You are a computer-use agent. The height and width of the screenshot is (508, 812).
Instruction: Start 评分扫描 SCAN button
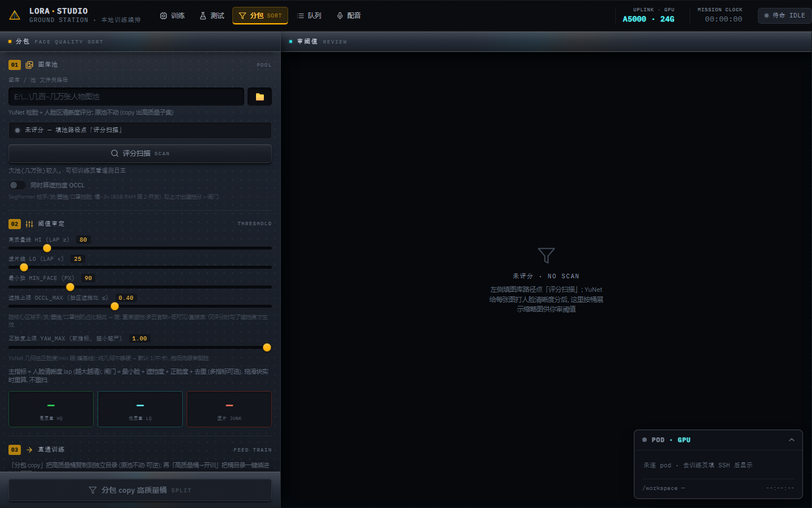tap(140, 154)
